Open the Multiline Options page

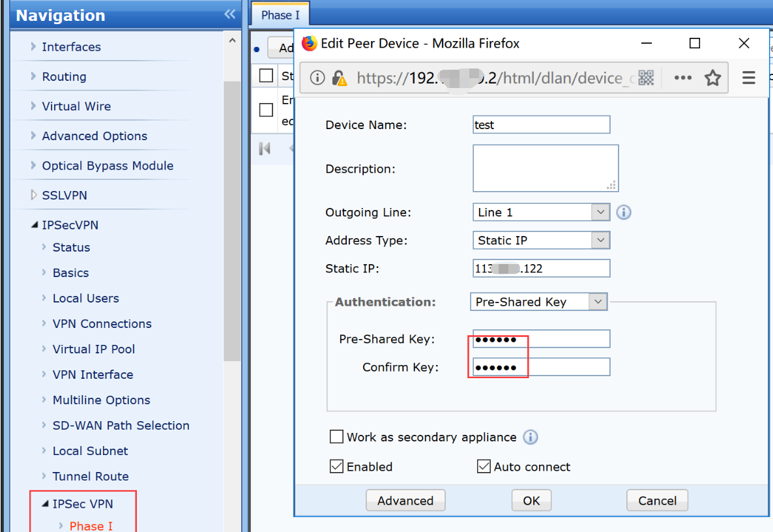pyautogui.click(x=101, y=400)
